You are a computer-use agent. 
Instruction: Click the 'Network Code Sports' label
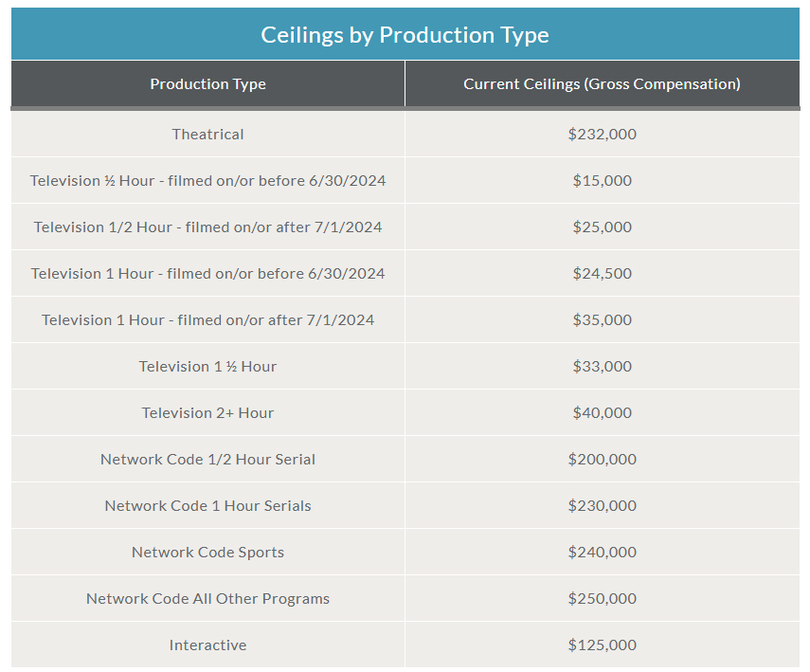(x=207, y=553)
